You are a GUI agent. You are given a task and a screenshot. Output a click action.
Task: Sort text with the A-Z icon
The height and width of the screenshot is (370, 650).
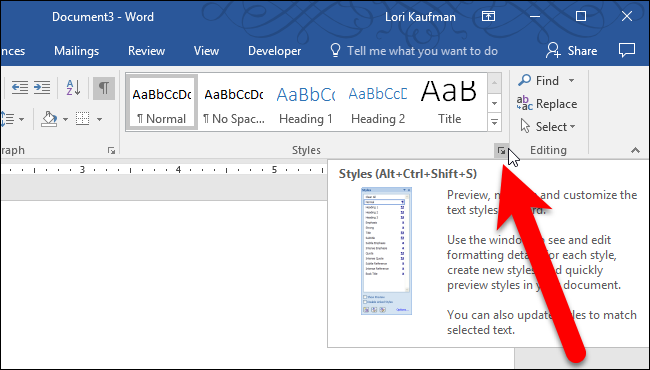(73, 87)
